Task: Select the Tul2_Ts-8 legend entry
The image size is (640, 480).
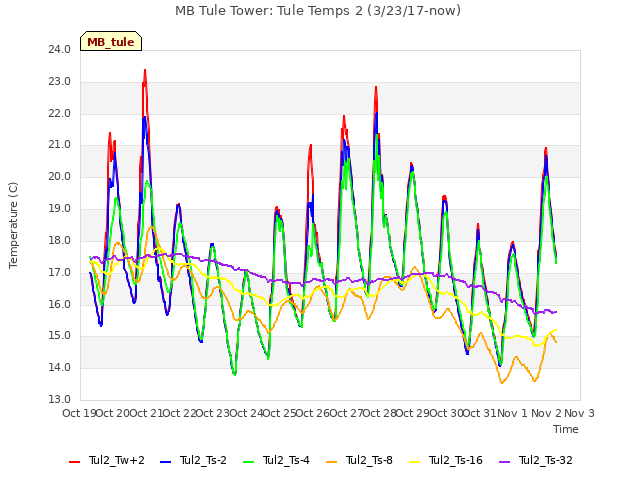Action: (x=359, y=460)
